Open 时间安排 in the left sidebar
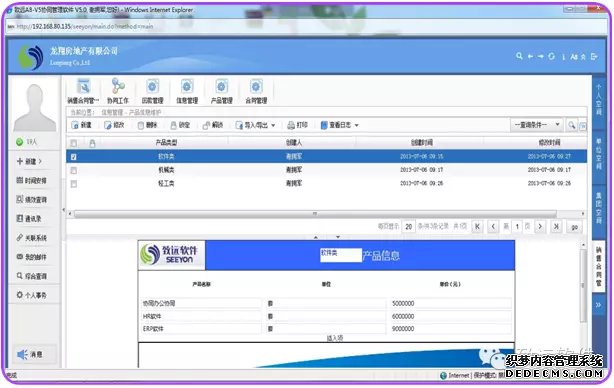The height and width of the screenshot is (388, 614). pyautogui.click(x=32, y=180)
